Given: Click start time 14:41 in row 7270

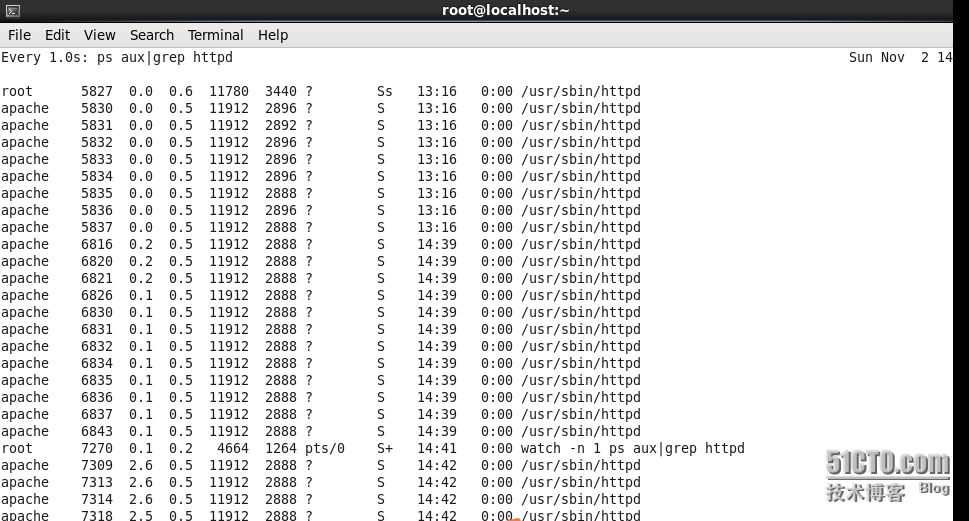Looking at the screenshot, I should (437, 449).
